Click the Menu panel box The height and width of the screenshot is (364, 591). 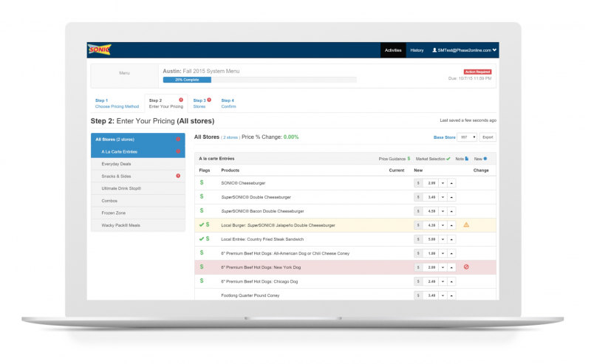pos(124,76)
